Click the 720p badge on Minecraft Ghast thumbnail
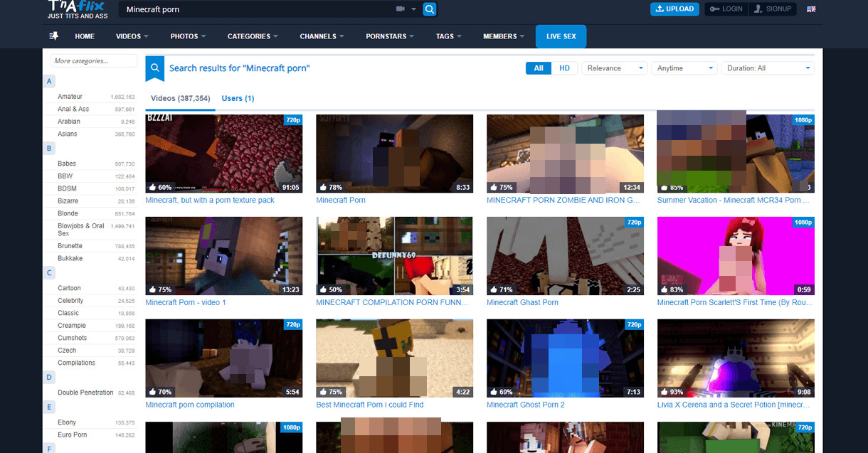This screenshot has height=453, width=868. point(633,223)
